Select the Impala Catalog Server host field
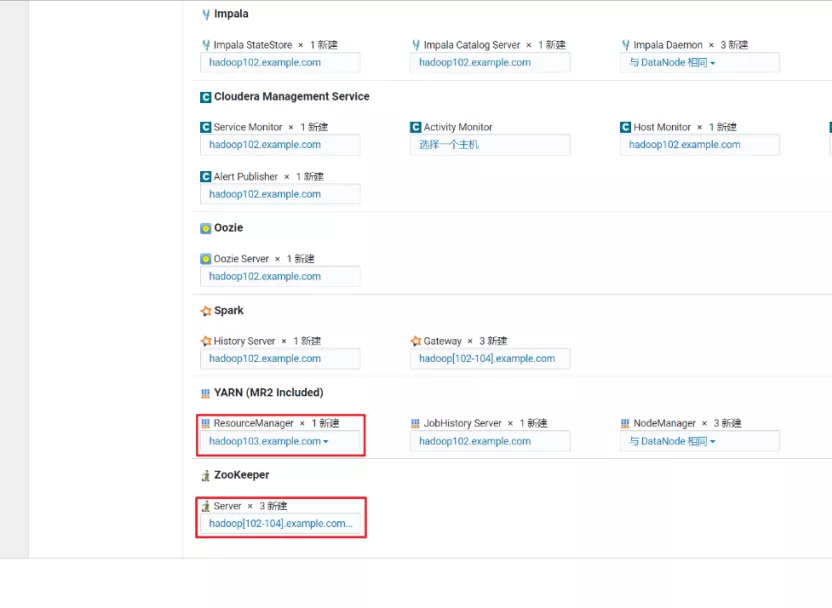832x608 pixels. coord(490,63)
